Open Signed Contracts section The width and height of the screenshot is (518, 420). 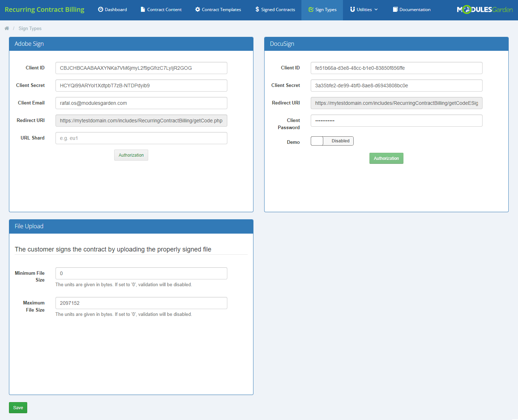(x=275, y=10)
